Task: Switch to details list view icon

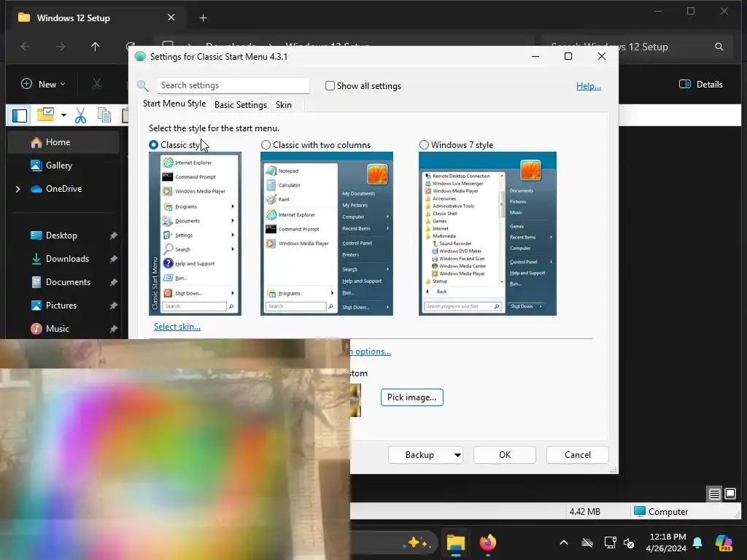Action: tap(715, 494)
